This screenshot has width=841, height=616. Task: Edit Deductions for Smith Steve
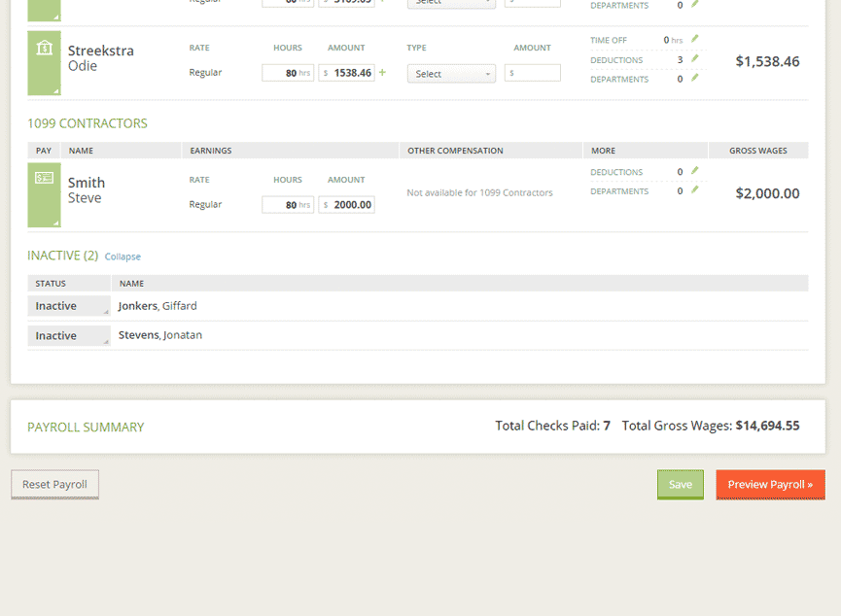[x=694, y=170]
